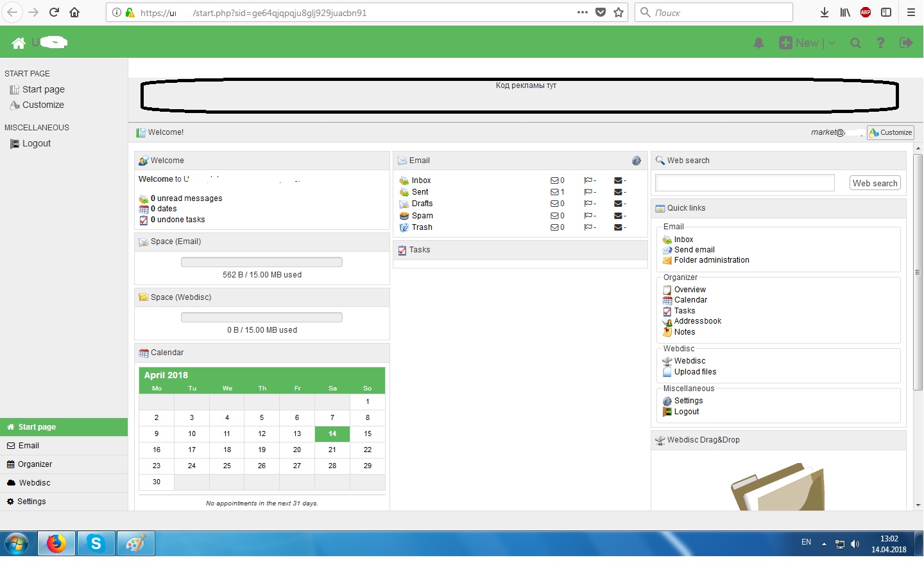Image resolution: width=924 pixels, height=578 pixels.
Task: Open Pocket save icon in address bar
Action: [x=601, y=12]
